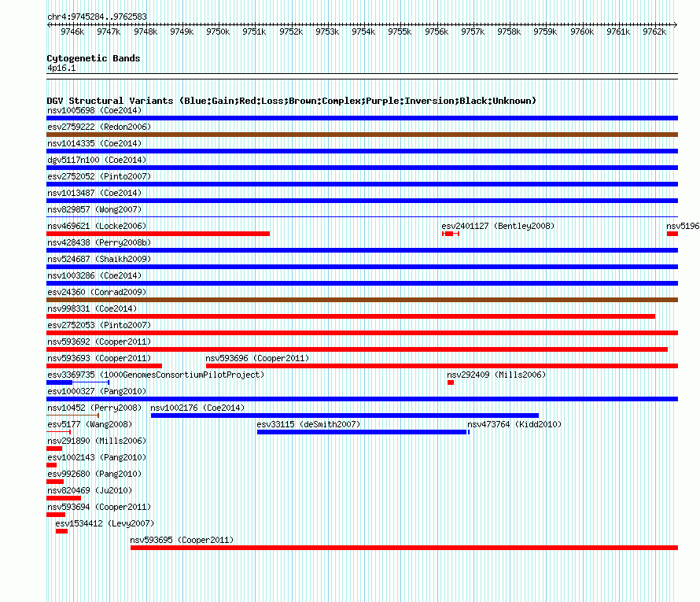Open the nsv998331 (Coe2014) label

(x=92, y=308)
